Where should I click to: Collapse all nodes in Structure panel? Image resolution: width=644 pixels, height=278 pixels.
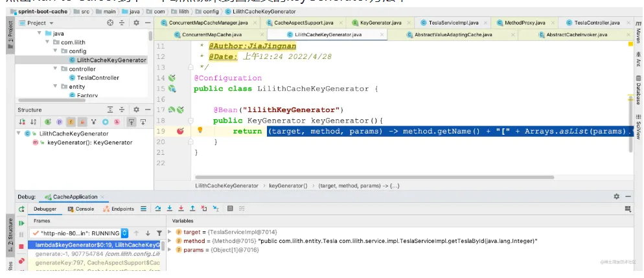coord(122,110)
